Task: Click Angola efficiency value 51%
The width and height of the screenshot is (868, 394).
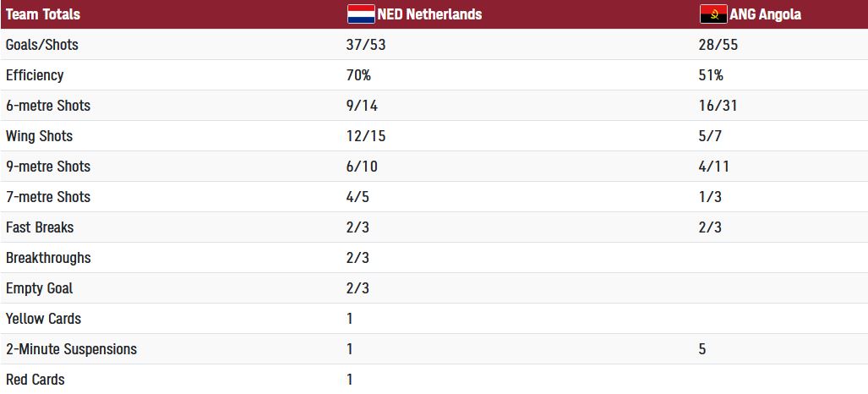Action: pos(711,75)
